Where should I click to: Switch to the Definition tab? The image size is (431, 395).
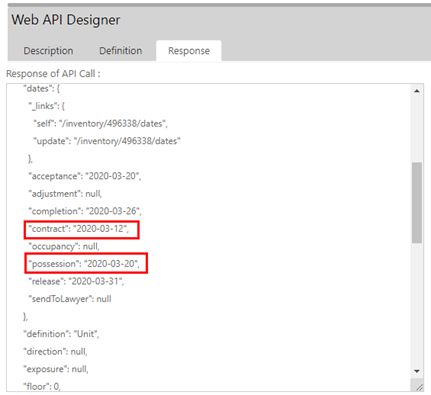click(121, 51)
